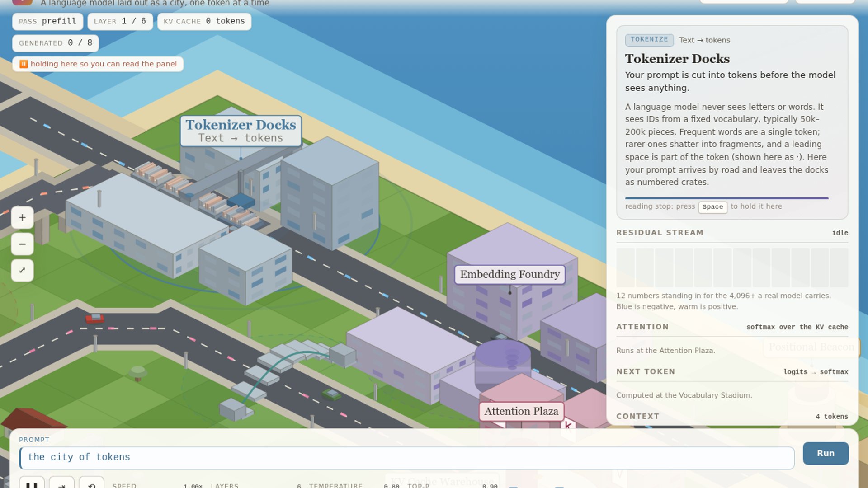The image size is (868, 488).
Task: Step forward with the arrow button
Action: click(61, 483)
